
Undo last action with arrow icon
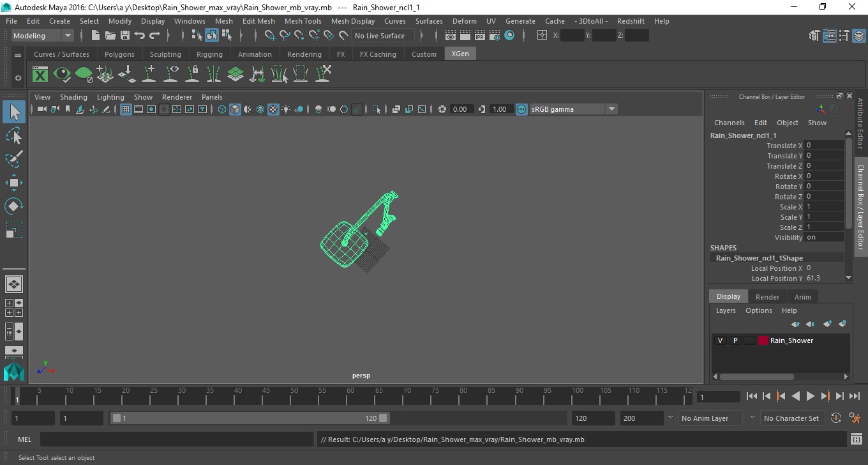[x=140, y=36]
